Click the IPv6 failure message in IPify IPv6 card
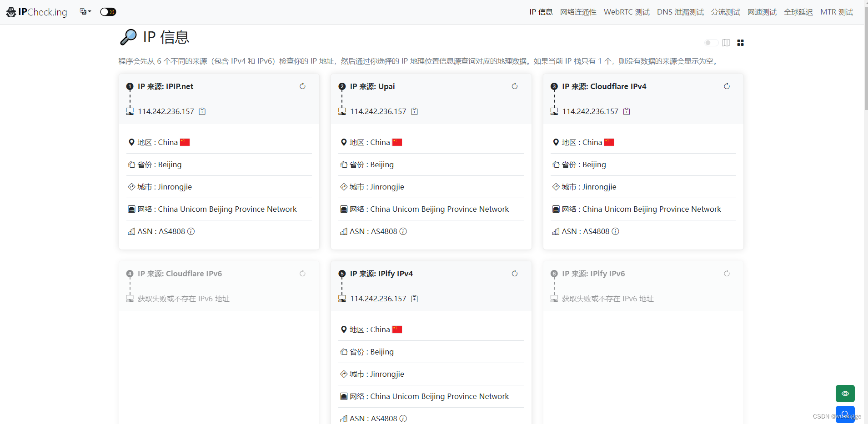Image resolution: width=868 pixels, height=424 pixels. coord(608,299)
